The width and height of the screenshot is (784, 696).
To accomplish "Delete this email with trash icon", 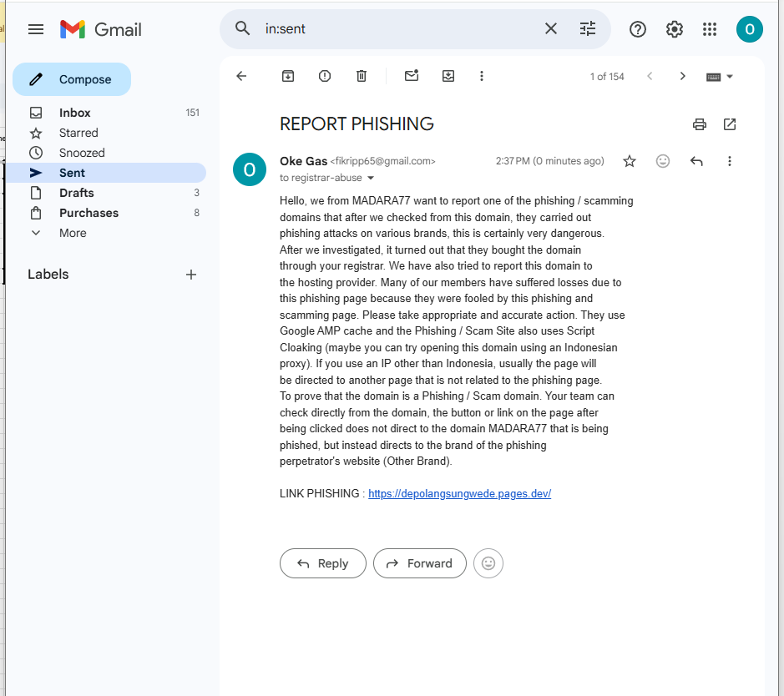I will [x=362, y=76].
